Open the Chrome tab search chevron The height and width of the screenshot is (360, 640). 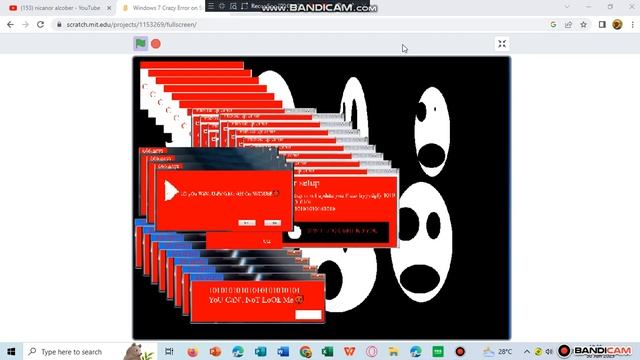[567, 7]
